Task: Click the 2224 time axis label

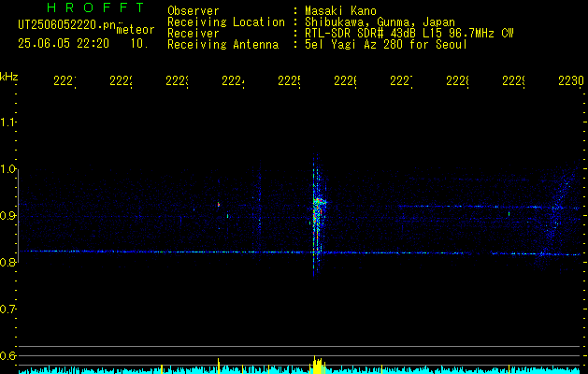Action: coord(234,81)
